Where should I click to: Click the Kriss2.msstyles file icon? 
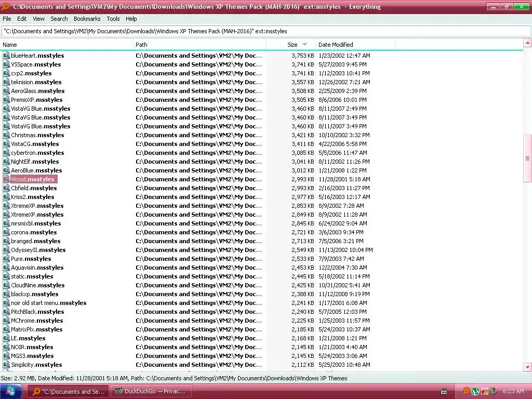pyautogui.click(x=6, y=196)
